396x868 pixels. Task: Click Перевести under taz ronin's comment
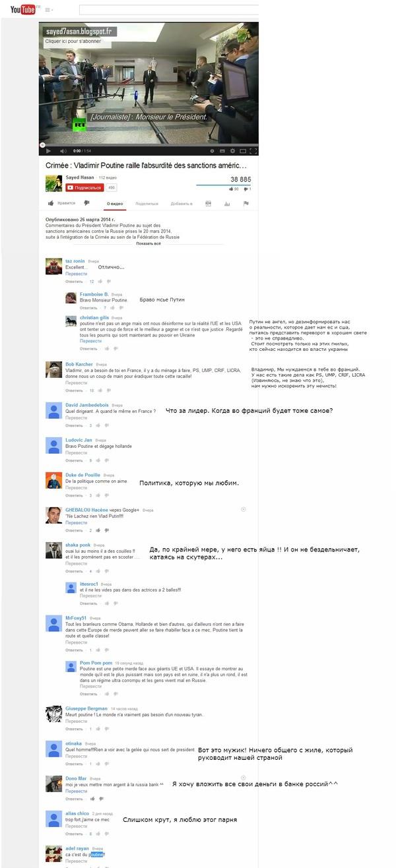coord(77,273)
